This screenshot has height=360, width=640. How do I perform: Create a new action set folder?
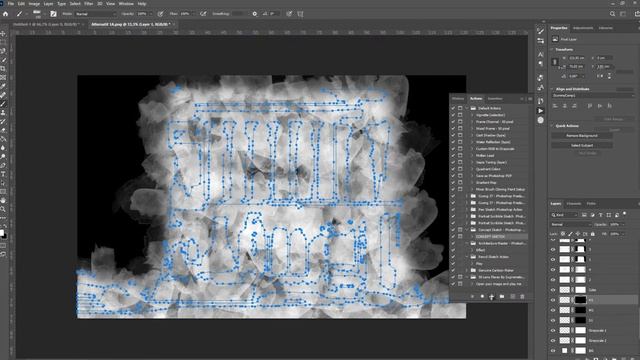[x=502, y=297]
